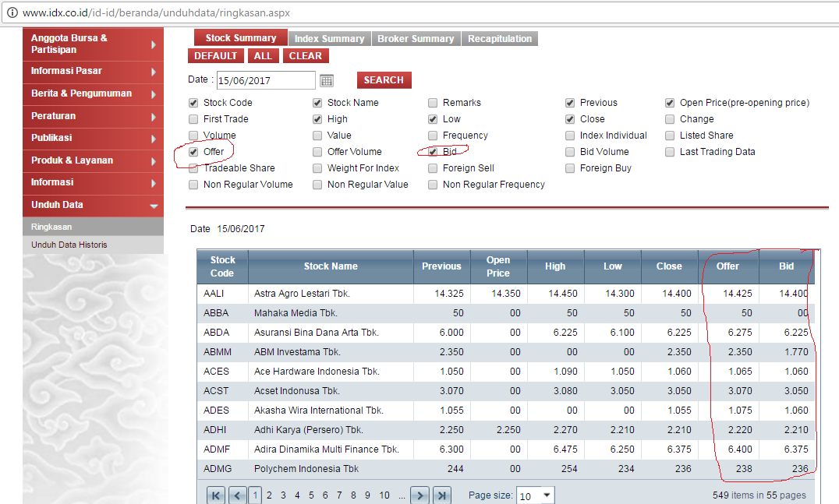
Task: Click the previous page arrow icon
Action: click(235, 495)
